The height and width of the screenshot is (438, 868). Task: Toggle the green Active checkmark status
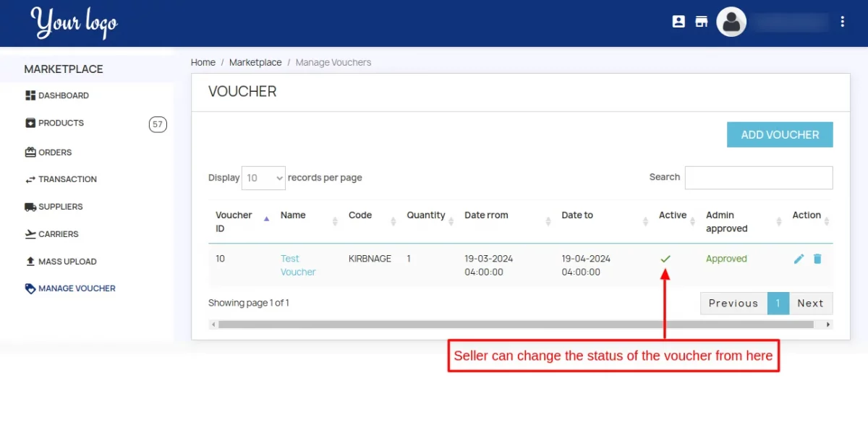[665, 259]
